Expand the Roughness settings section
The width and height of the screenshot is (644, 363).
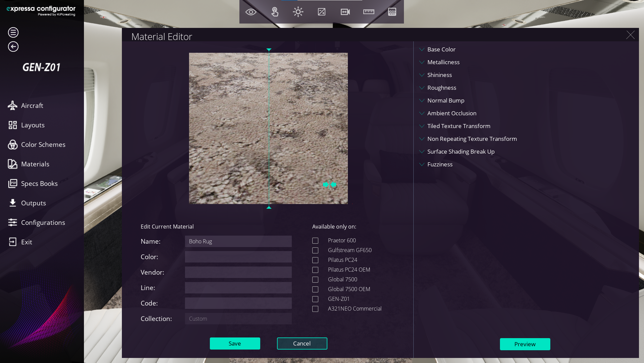442,88
